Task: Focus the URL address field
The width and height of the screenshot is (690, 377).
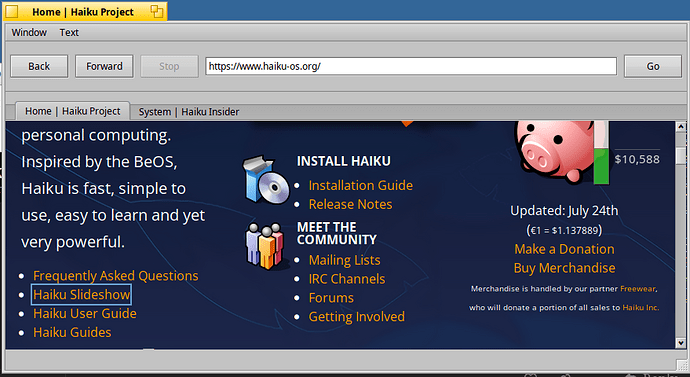Action: coord(411,66)
